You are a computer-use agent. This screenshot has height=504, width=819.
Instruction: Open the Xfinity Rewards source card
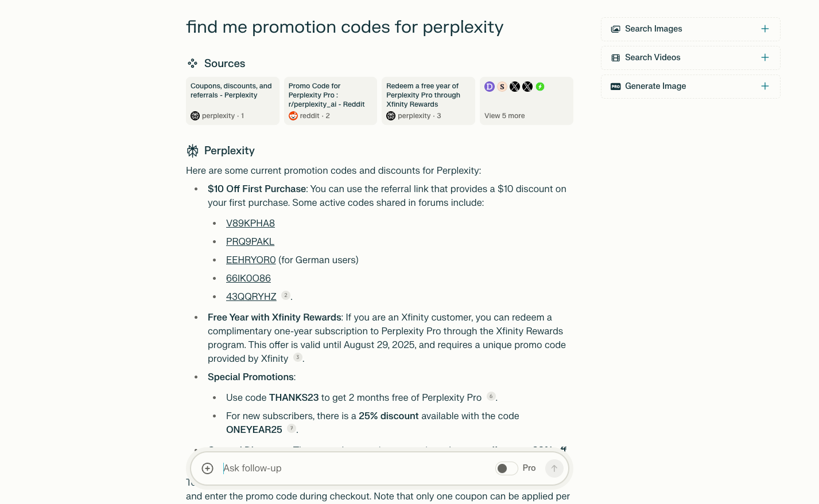(428, 101)
